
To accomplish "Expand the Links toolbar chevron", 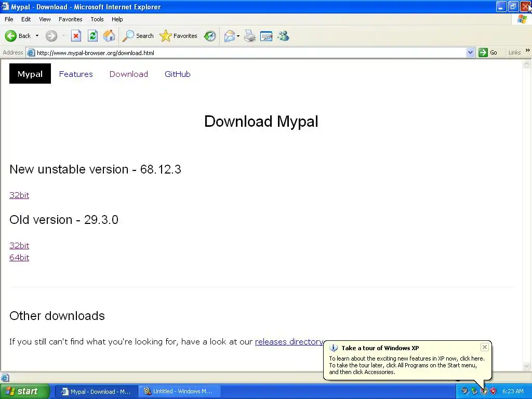I will (x=528, y=50).
